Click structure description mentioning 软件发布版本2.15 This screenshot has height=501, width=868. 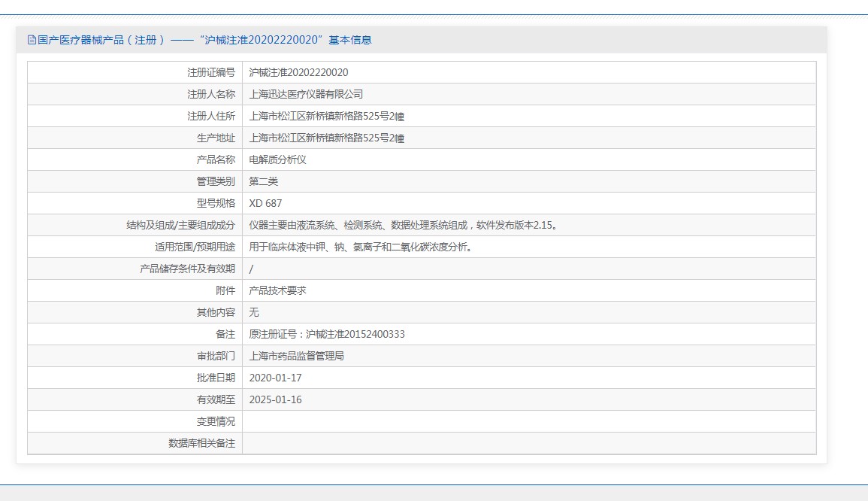coord(404,225)
